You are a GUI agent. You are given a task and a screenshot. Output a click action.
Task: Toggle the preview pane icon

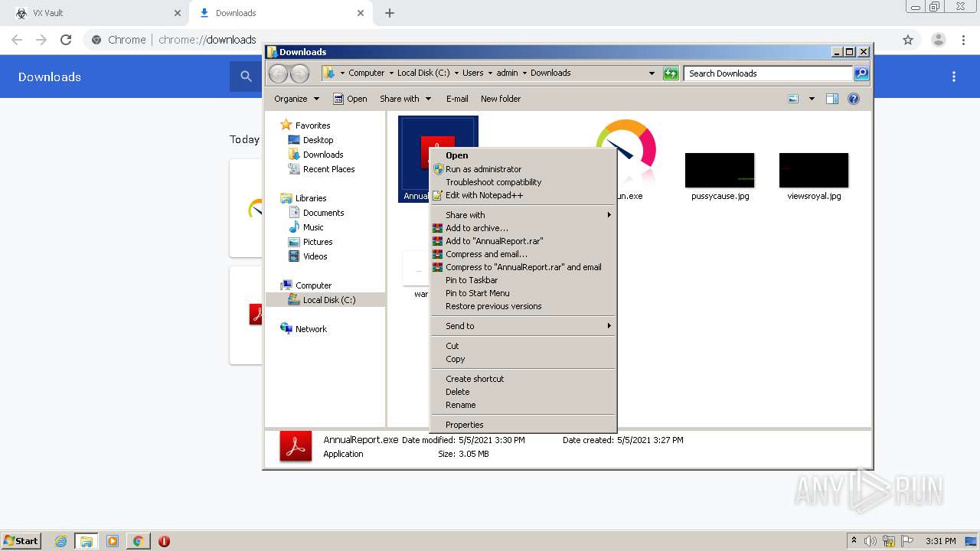[832, 99]
